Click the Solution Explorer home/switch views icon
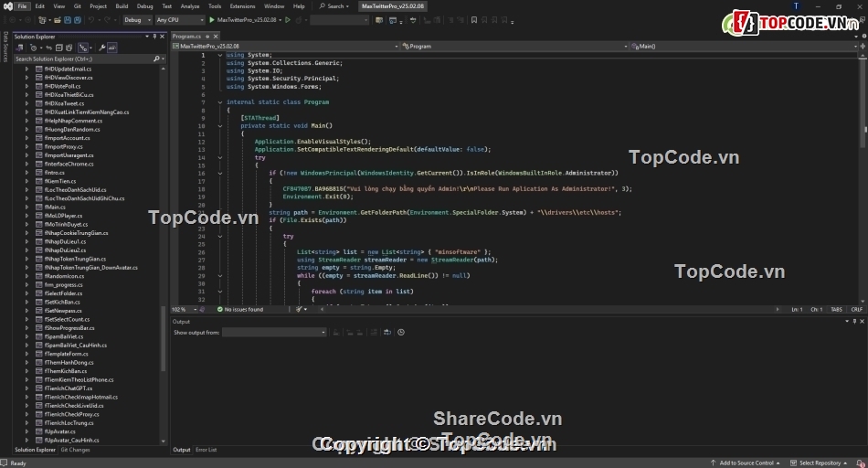Image resolution: width=868 pixels, height=468 pixels. (19, 48)
